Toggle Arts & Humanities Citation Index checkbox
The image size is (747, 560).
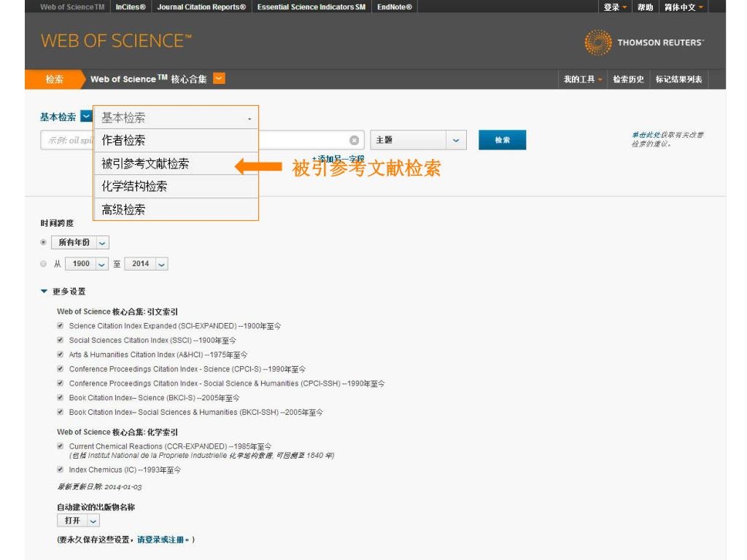click(60, 354)
